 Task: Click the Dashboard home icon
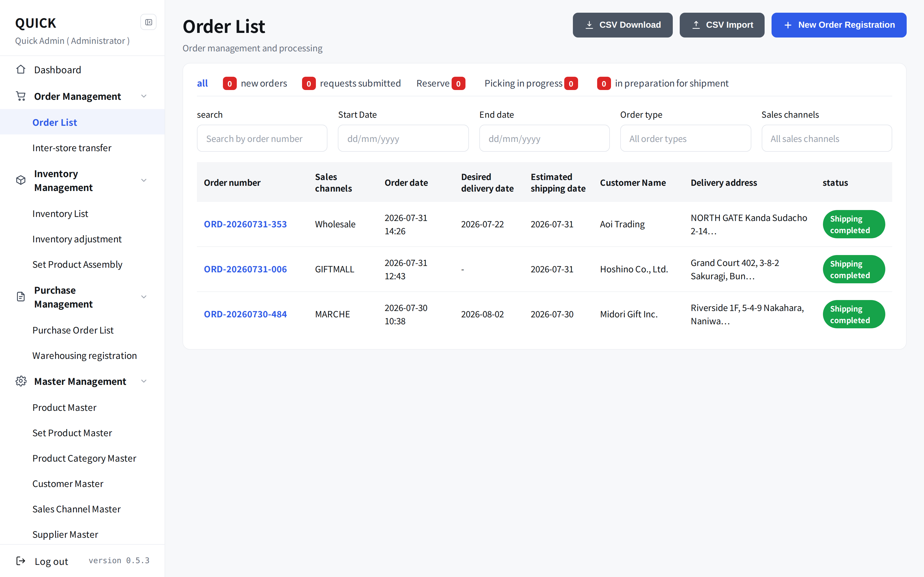(x=21, y=70)
